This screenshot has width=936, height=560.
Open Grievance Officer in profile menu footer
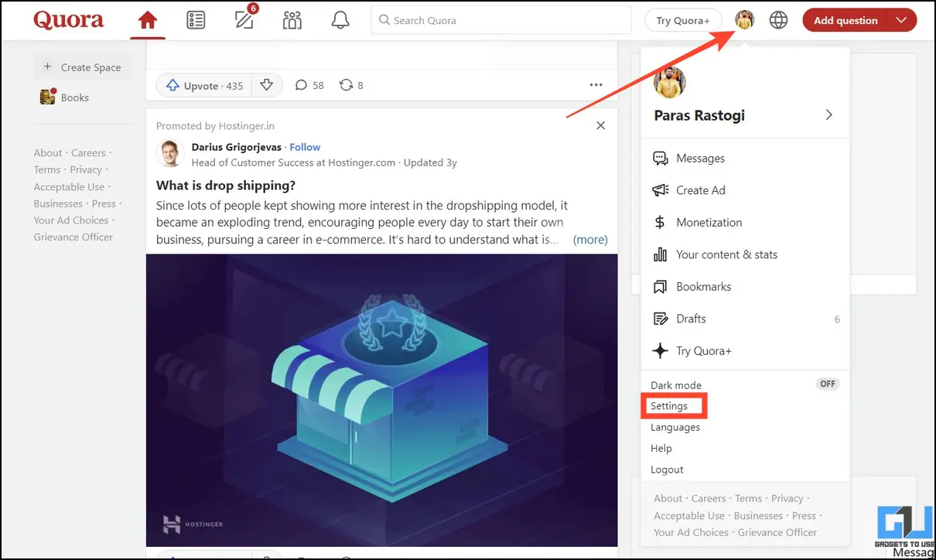click(777, 532)
